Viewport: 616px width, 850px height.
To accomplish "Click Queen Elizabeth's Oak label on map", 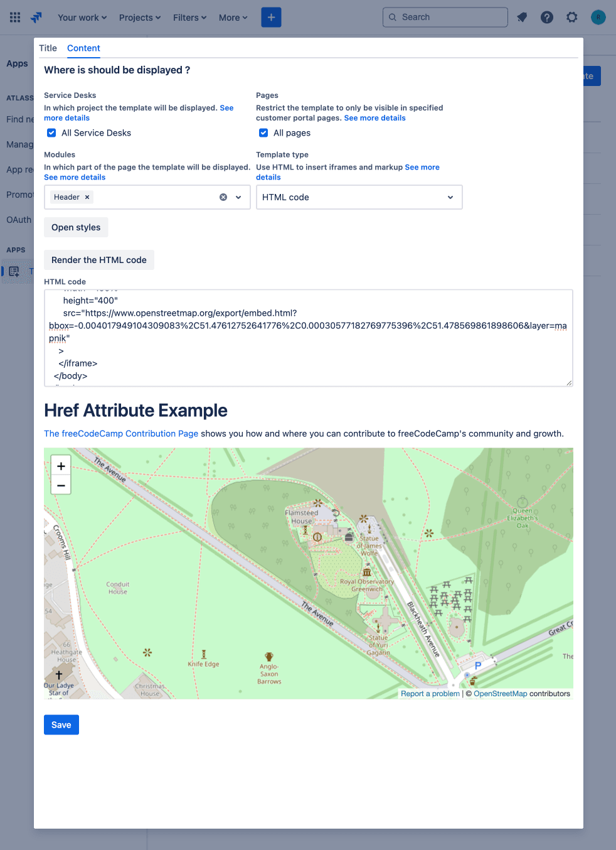I will pos(523,518).
